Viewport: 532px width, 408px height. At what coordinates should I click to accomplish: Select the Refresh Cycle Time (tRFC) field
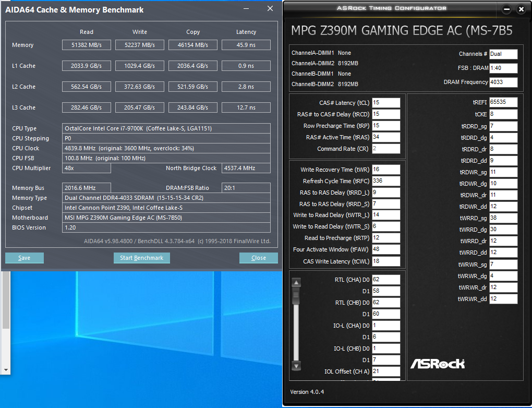[x=386, y=181]
